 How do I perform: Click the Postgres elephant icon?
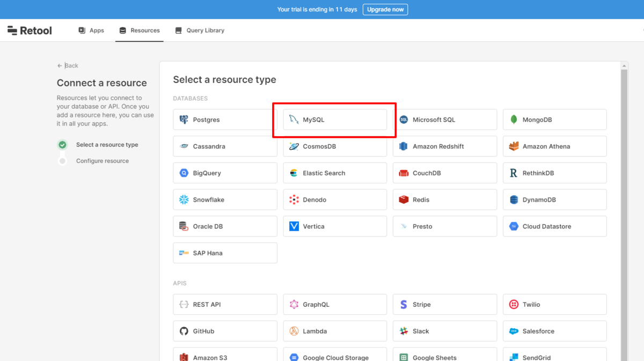[184, 120]
